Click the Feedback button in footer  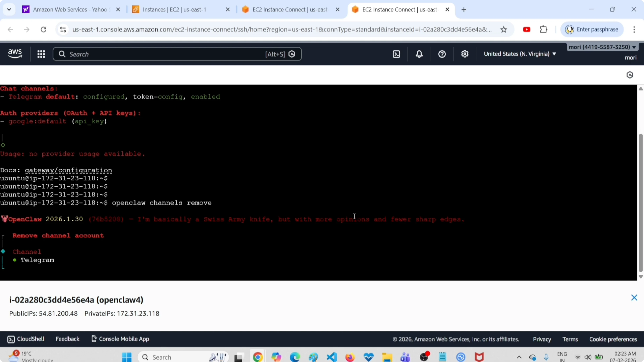click(67, 339)
